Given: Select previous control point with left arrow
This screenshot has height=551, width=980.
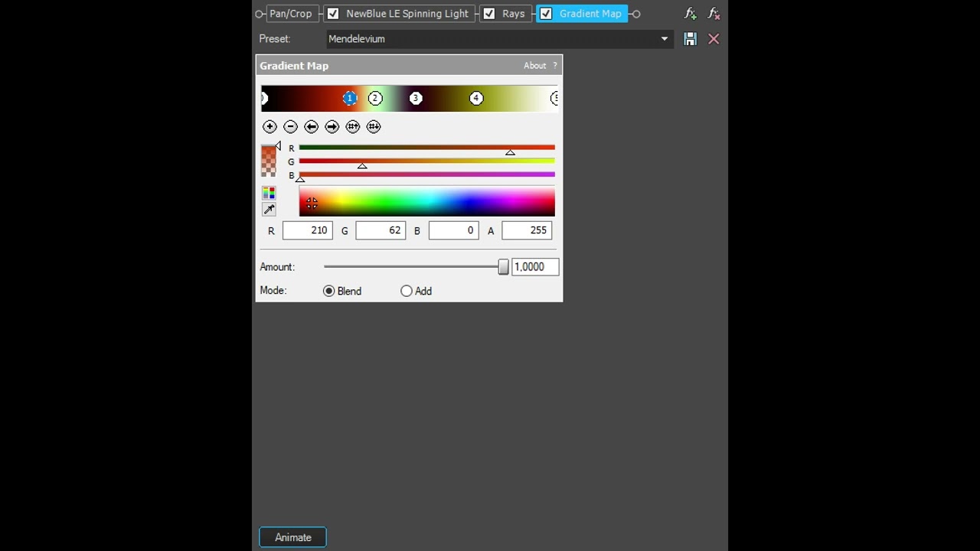Looking at the screenshot, I should point(311,127).
